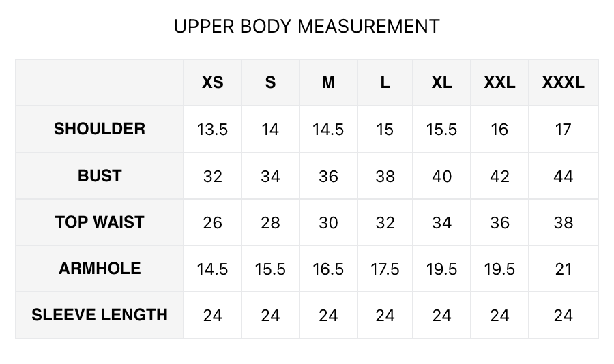Click the L size column header
Viewport: 614px width, 364px height.
click(385, 82)
